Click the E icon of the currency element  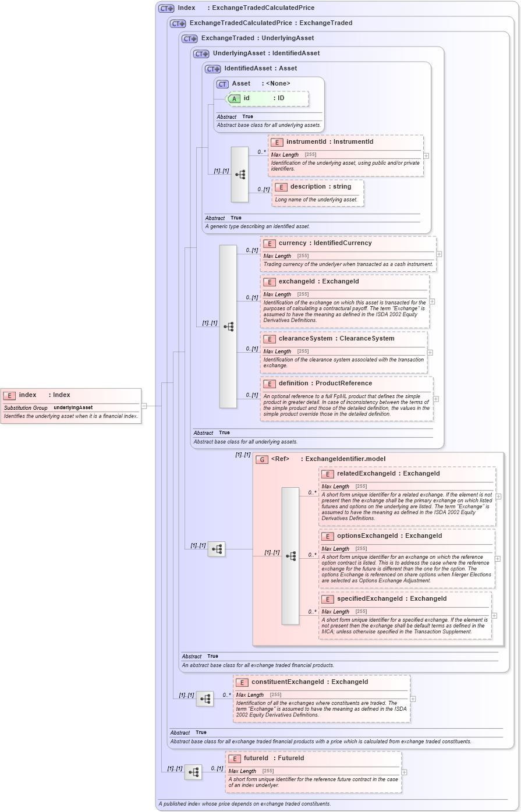click(x=270, y=243)
